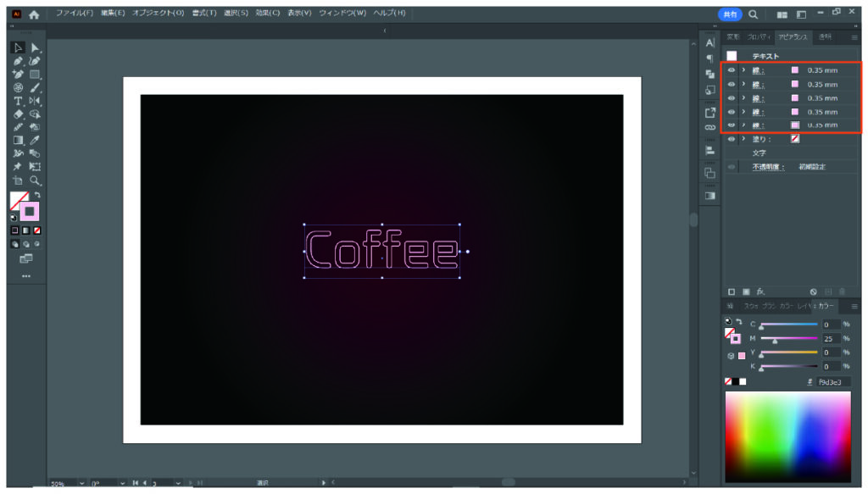Toggle visibility of the topmost 線 stroke
The image size is (868, 494).
click(x=732, y=70)
